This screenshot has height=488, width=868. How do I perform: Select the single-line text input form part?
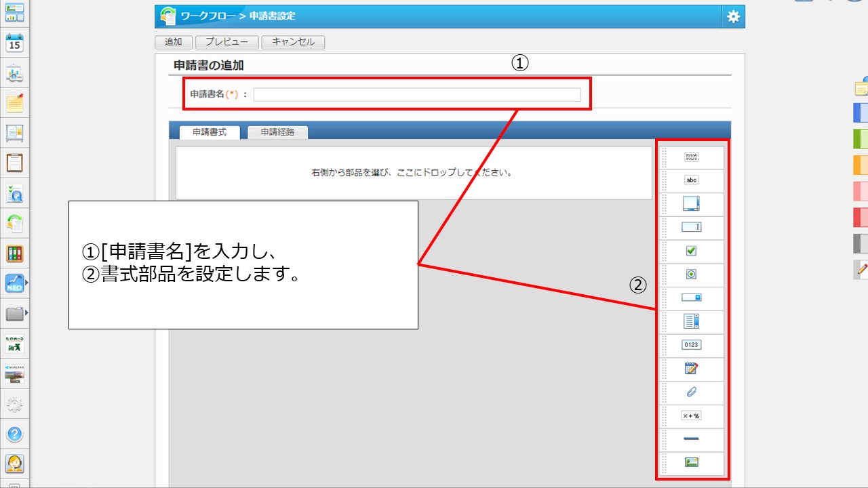tap(691, 228)
